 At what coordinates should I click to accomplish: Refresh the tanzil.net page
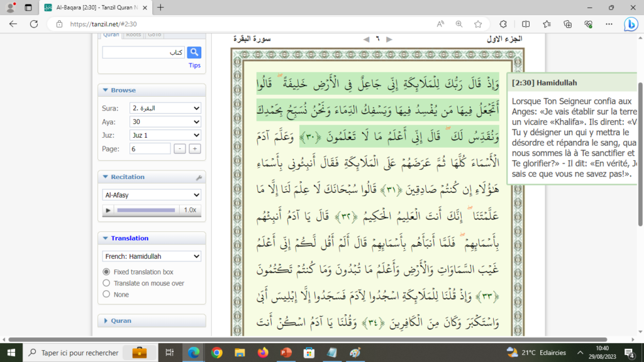coord(34,24)
